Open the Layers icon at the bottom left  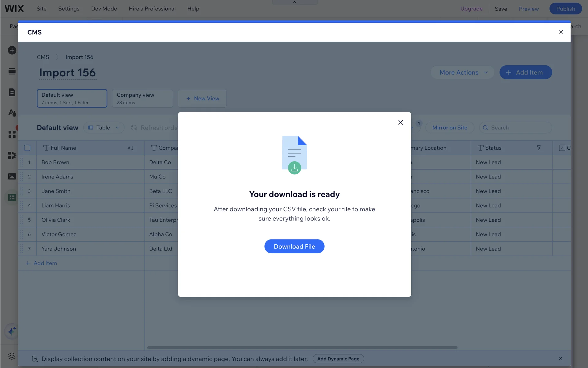point(12,356)
